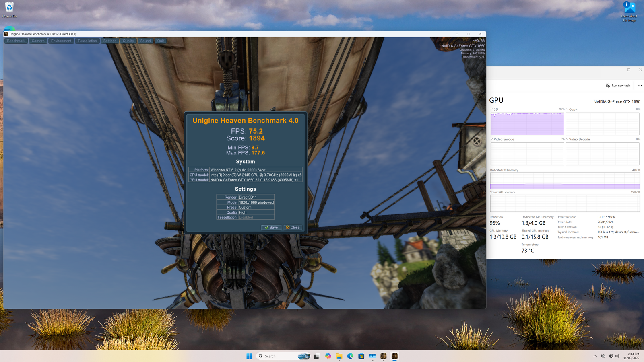Click Task Manager's Temperature value '73 °C'
This screenshot has height=362, width=644.
528,251
